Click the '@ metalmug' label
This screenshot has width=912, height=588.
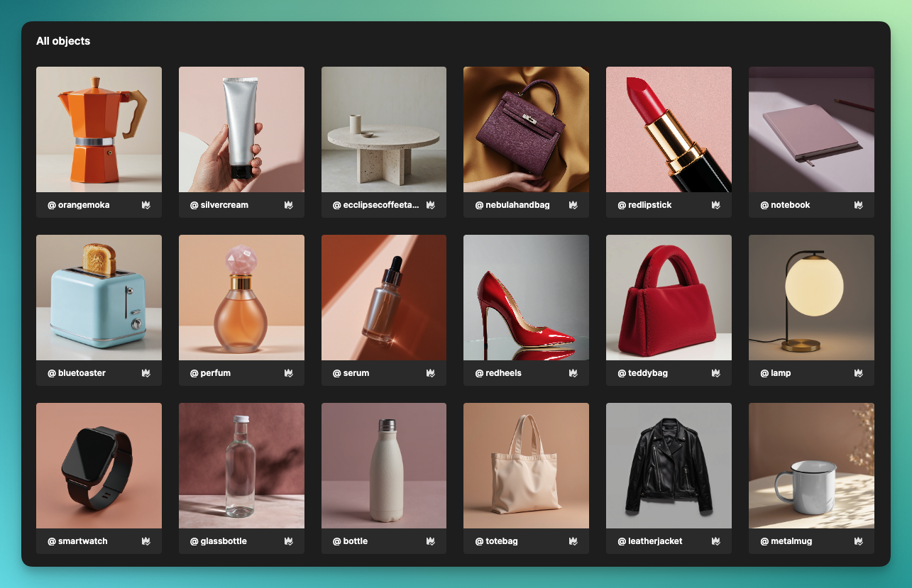tap(786, 541)
